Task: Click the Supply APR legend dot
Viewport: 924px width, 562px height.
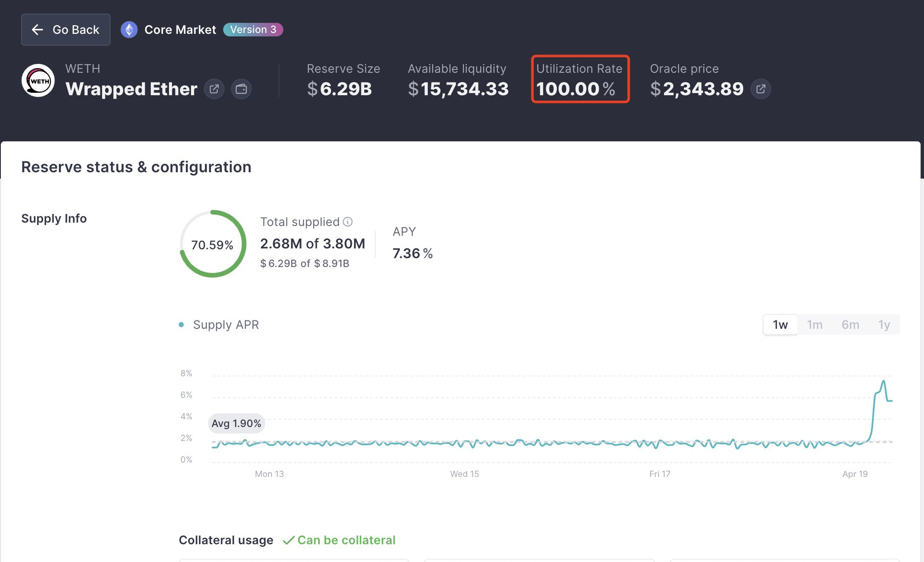Action: pos(181,325)
